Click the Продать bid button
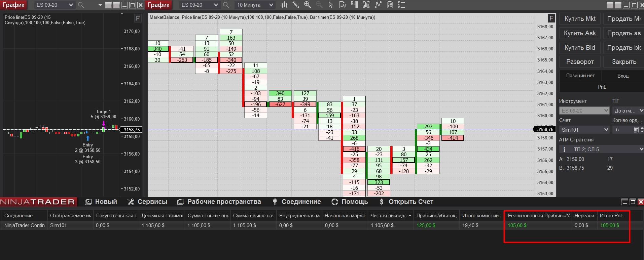644x260 pixels. tap(623, 48)
